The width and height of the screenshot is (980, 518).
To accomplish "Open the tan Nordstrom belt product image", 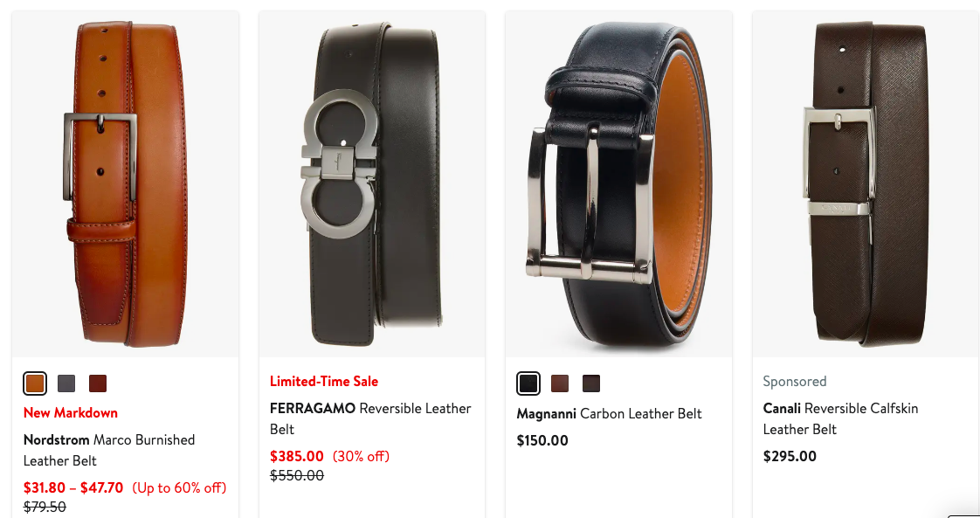I will [125, 183].
